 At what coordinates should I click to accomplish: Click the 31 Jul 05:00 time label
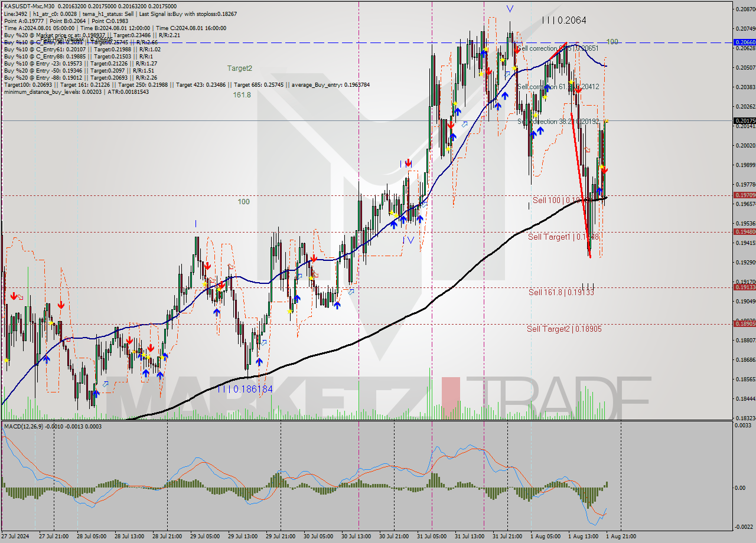[x=431, y=537]
